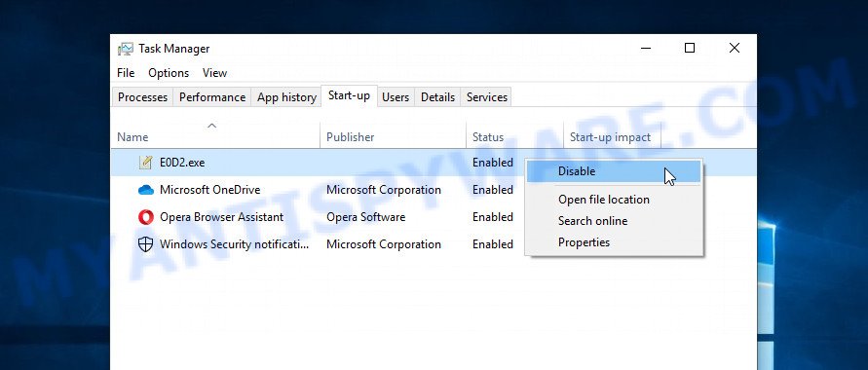
Task: Click the Windows Security shield icon
Action: 145,243
